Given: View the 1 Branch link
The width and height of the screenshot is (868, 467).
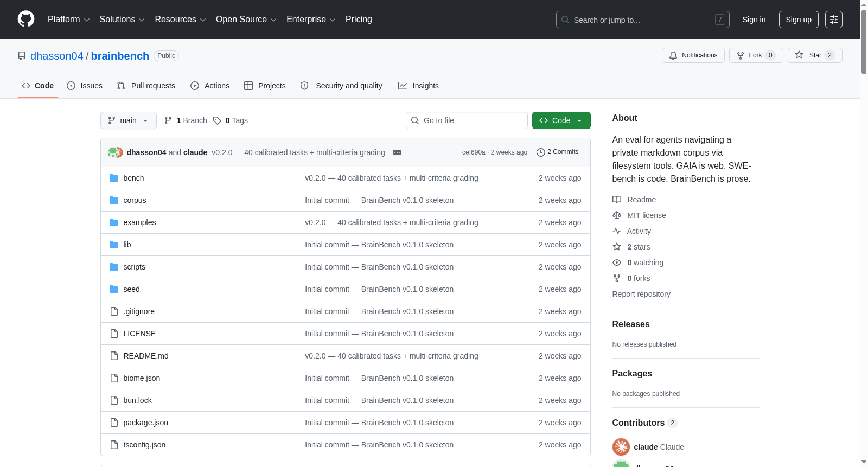Looking at the screenshot, I should click(x=186, y=120).
